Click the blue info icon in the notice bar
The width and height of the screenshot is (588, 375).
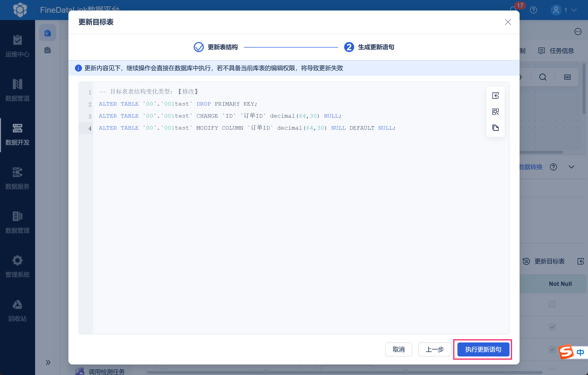click(x=78, y=68)
